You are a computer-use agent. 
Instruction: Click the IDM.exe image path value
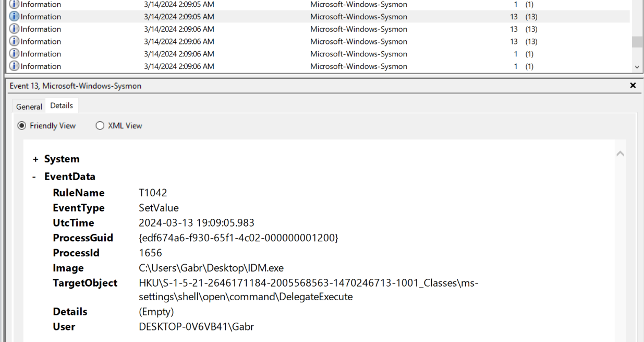211,268
